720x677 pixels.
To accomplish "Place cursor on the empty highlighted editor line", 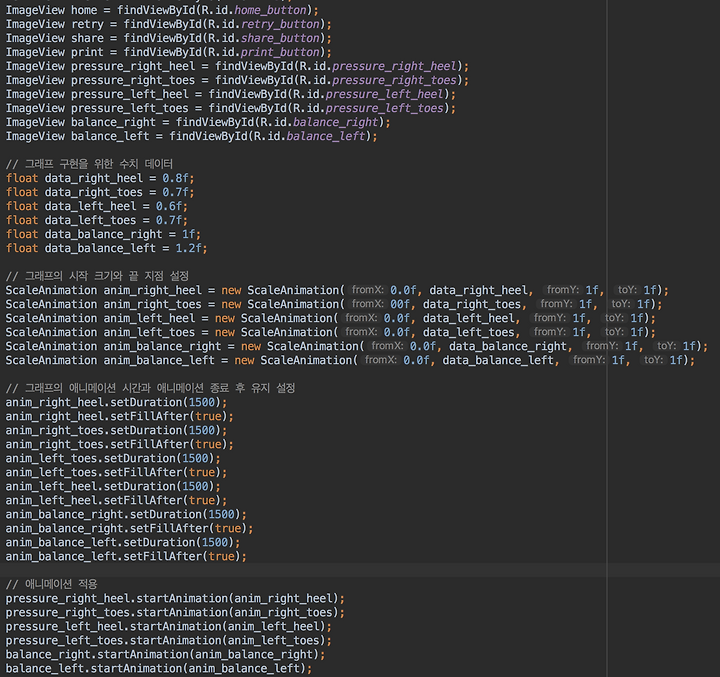I will (x=360, y=570).
